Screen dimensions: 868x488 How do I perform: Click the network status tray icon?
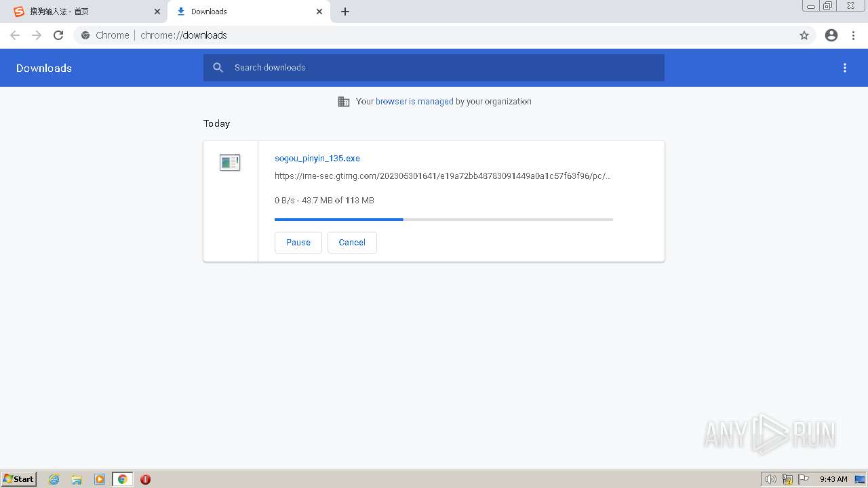click(x=787, y=479)
